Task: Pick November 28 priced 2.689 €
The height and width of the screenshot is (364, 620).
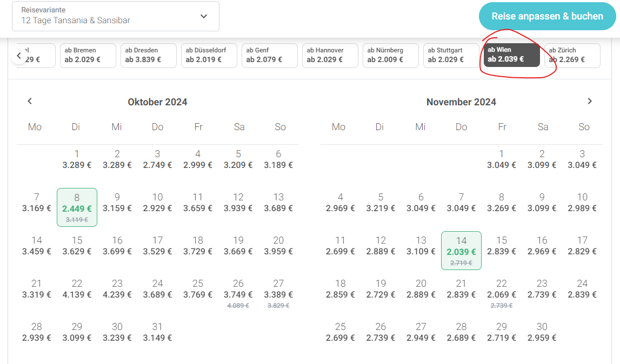Action: [x=462, y=332]
